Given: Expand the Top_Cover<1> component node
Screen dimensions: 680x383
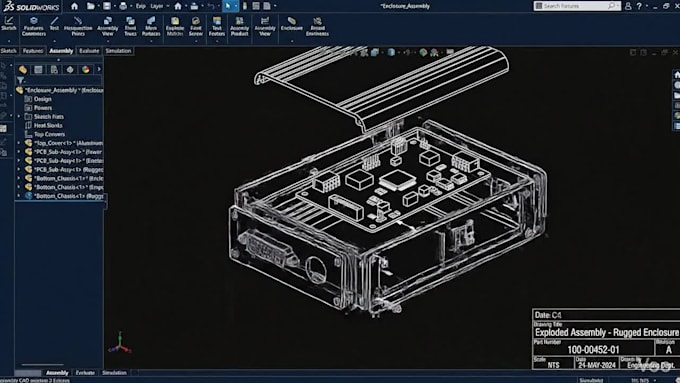Looking at the screenshot, I should 19,143.
